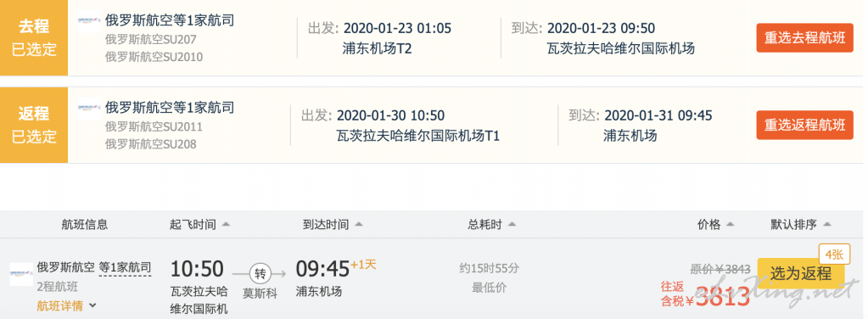This screenshot has width=868, height=319.
Task: Expand 航班详情 flight details
Action: click(x=60, y=305)
